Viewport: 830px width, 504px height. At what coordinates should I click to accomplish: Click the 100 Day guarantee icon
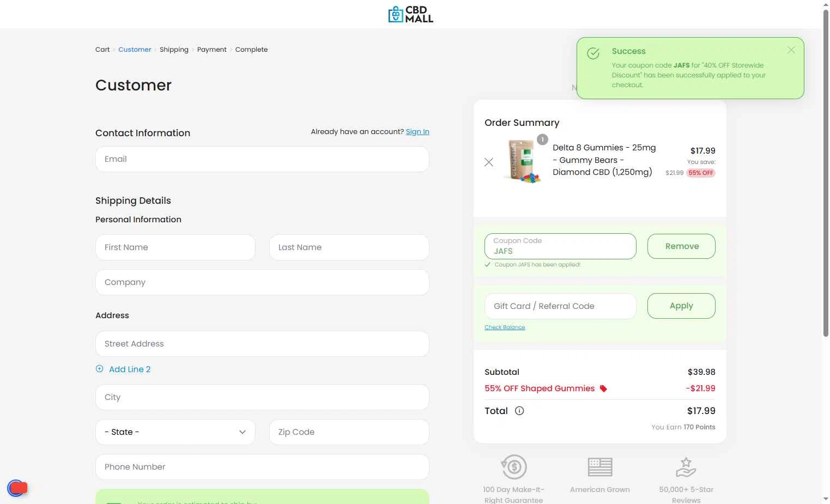coord(514,467)
